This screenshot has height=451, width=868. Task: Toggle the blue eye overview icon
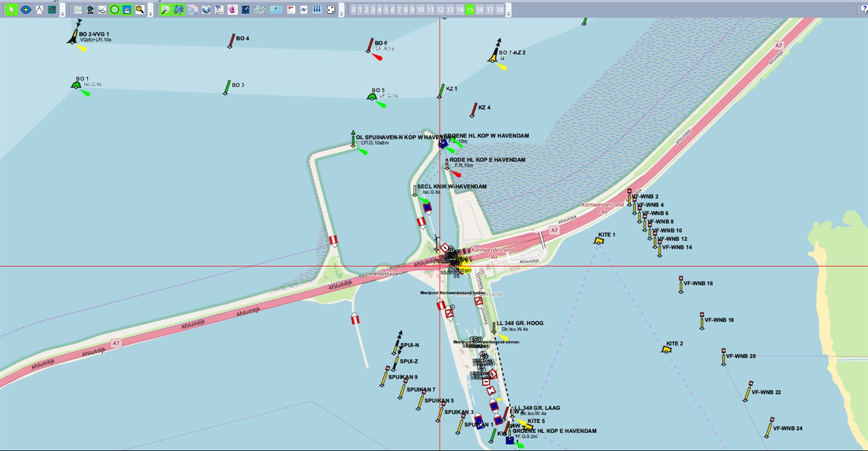point(27,9)
